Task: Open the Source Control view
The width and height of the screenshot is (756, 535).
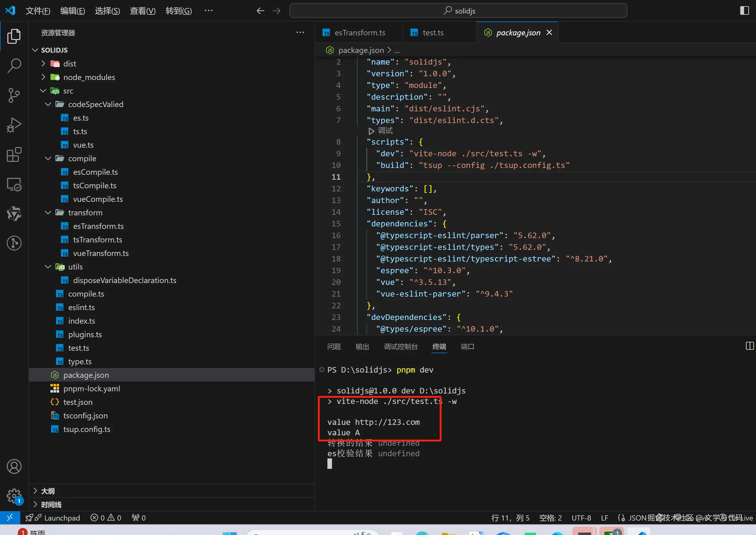Action: click(14, 95)
